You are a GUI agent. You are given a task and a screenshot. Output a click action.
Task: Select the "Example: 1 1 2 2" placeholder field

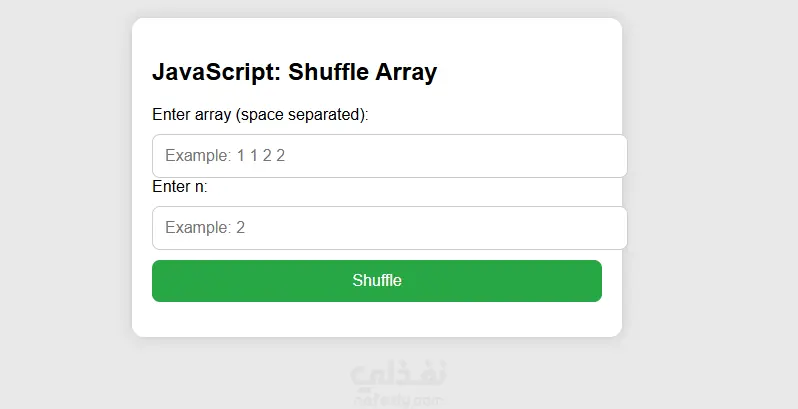[x=225, y=156]
